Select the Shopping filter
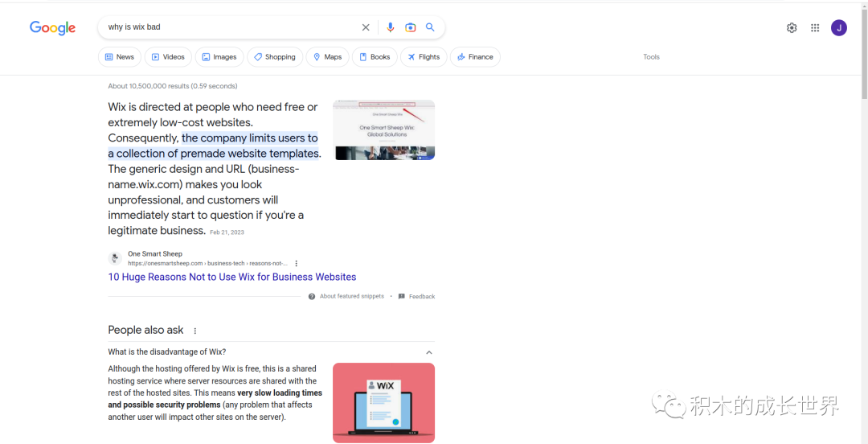 point(275,57)
